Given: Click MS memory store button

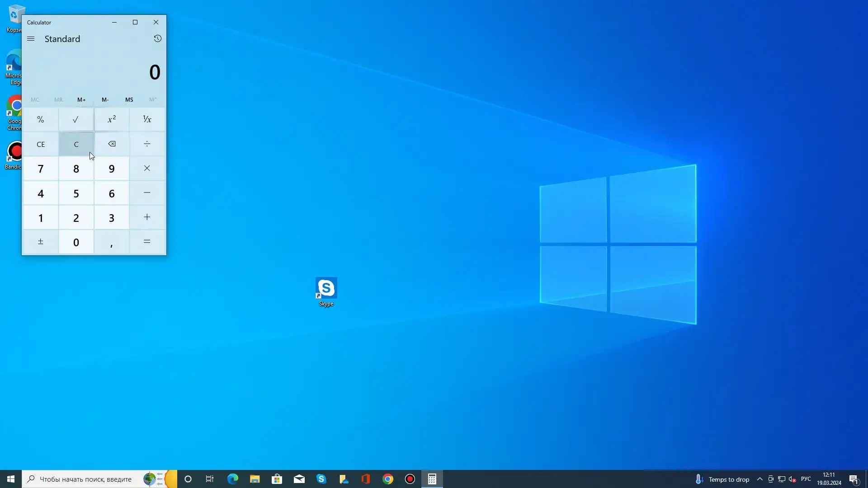Looking at the screenshot, I should click(x=129, y=99).
